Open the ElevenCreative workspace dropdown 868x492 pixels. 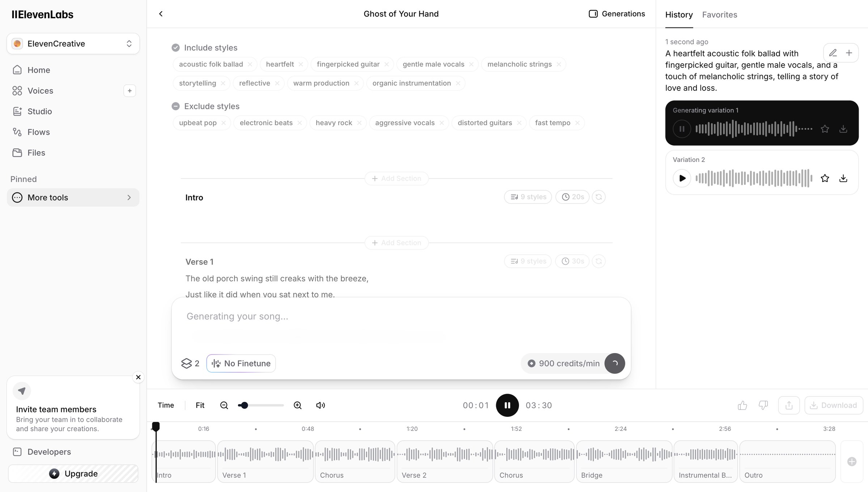[73, 44]
